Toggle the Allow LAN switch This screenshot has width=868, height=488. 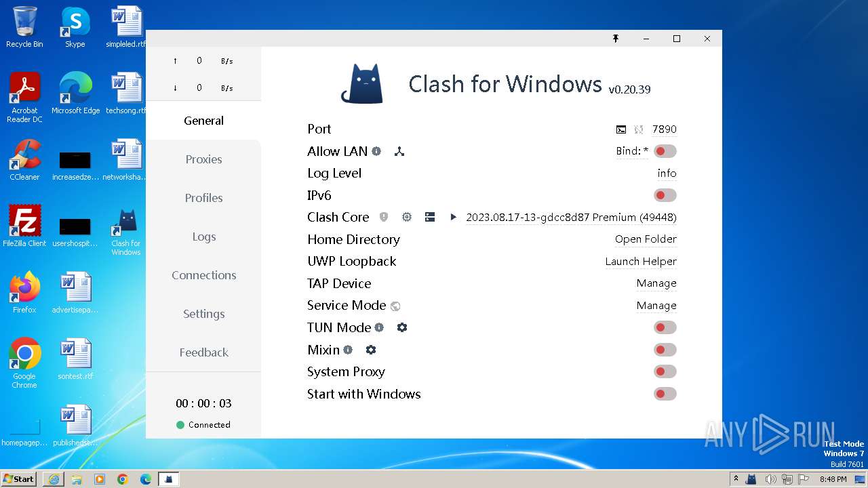point(665,151)
